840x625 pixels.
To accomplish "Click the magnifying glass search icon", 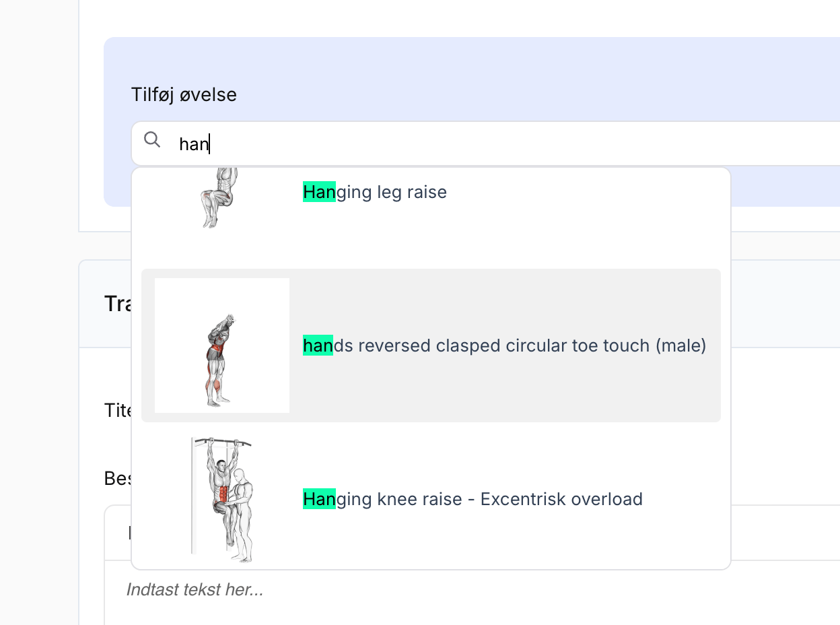I will tap(153, 140).
